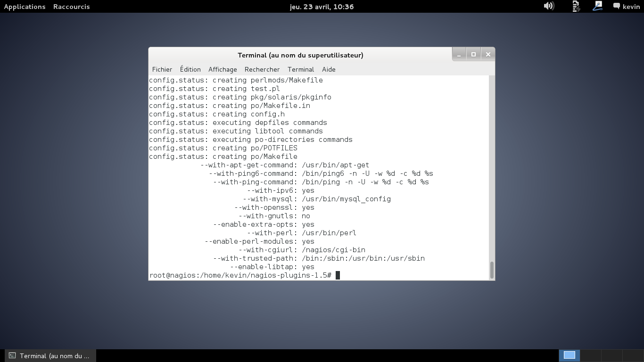This screenshot has width=644, height=362.
Task: Maximize the Terminal window
Action: coord(473,55)
